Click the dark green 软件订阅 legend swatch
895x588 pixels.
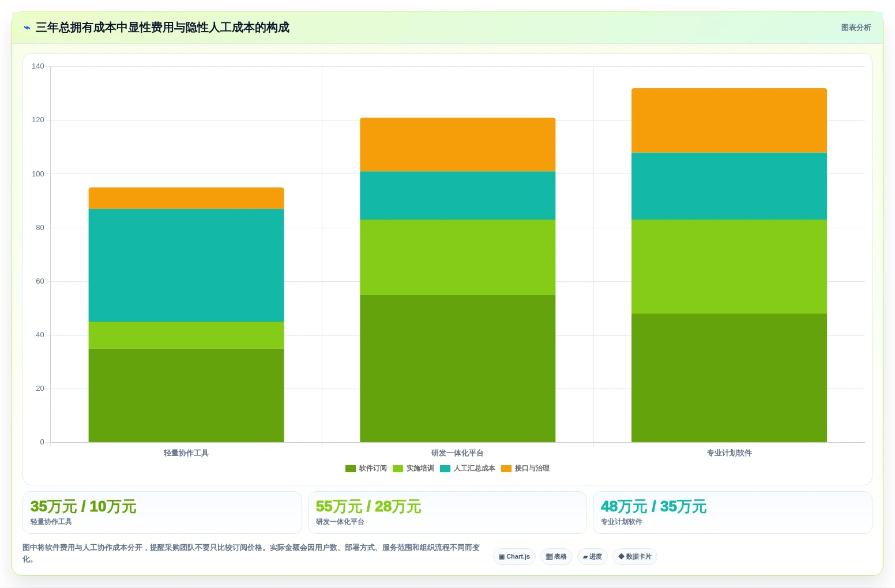[x=351, y=469]
